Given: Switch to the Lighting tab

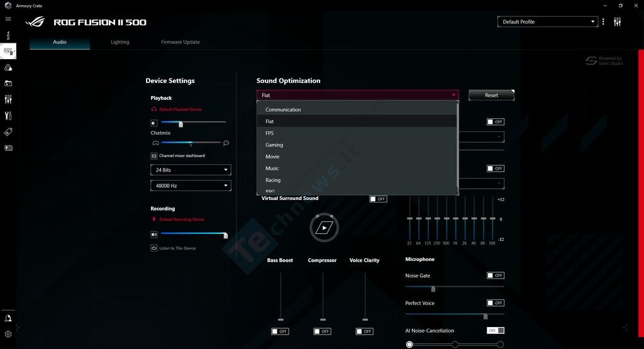Looking at the screenshot, I should coord(120,42).
